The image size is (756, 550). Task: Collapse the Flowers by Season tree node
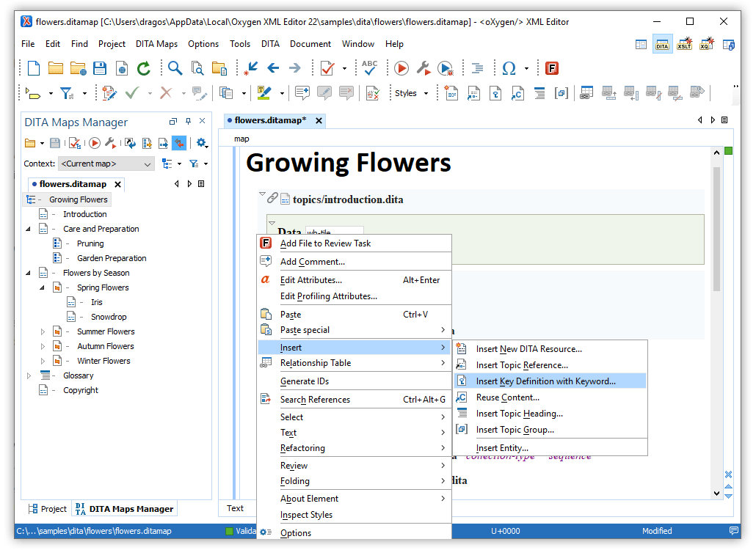click(x=28, y=273)
